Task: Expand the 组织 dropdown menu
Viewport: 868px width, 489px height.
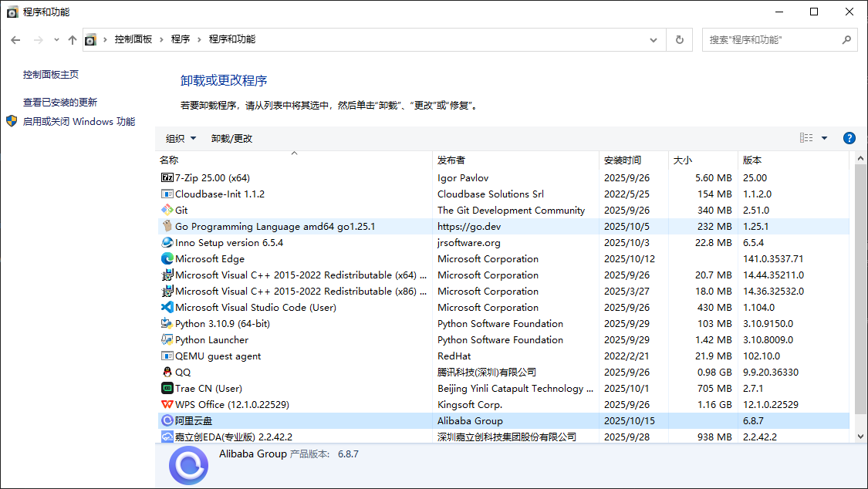Action: [181, 139]
